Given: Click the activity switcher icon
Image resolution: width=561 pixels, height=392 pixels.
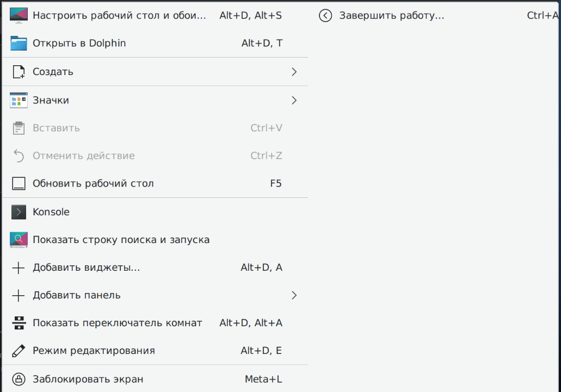Looking at the screenshot, I should coord(19,323).
